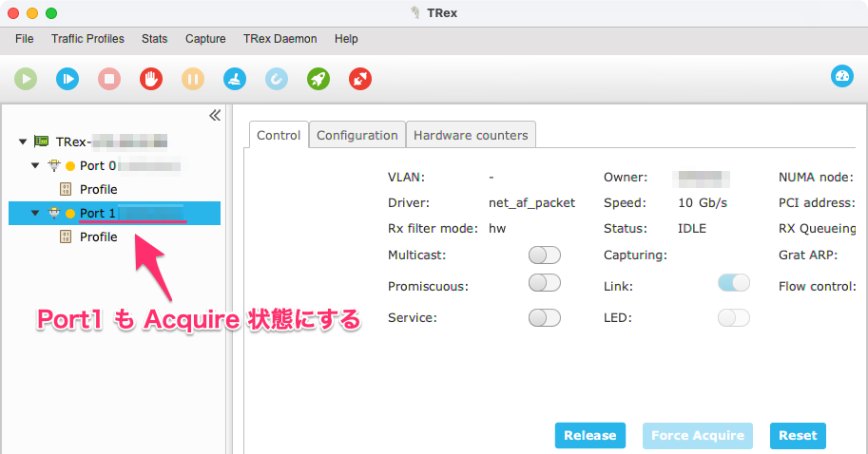Open the File menu

tap(25, 39)
